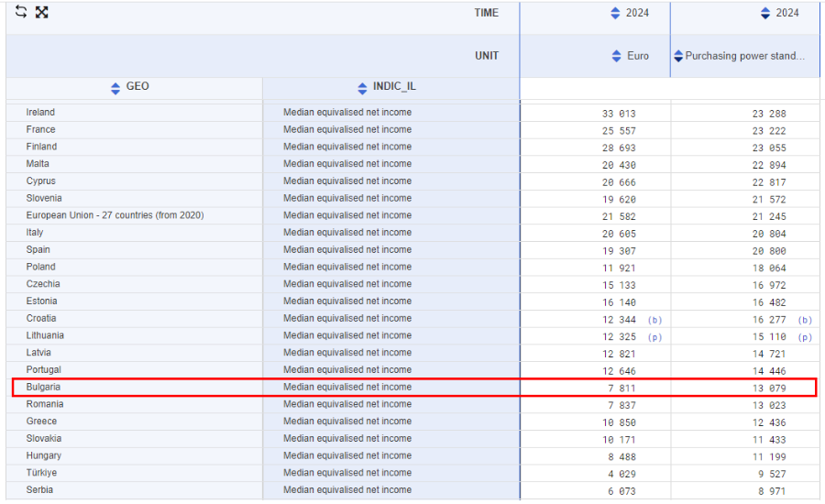The width and height of the screenshot is (825, 504).
Task: Click the GEO column header
Action: point(137,86)
